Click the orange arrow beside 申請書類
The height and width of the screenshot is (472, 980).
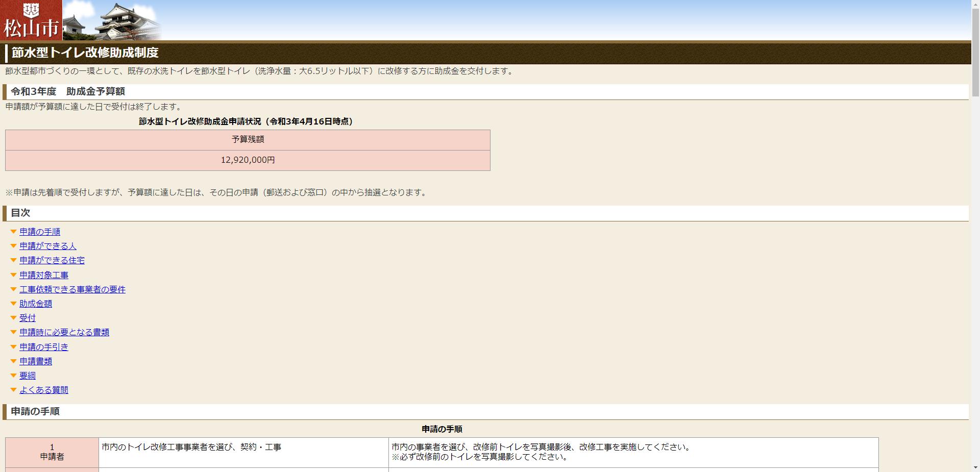point(14,361)
